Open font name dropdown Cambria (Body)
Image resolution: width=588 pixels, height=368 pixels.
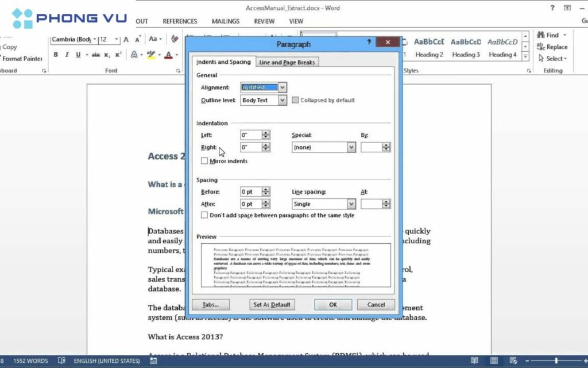point(95,39)
